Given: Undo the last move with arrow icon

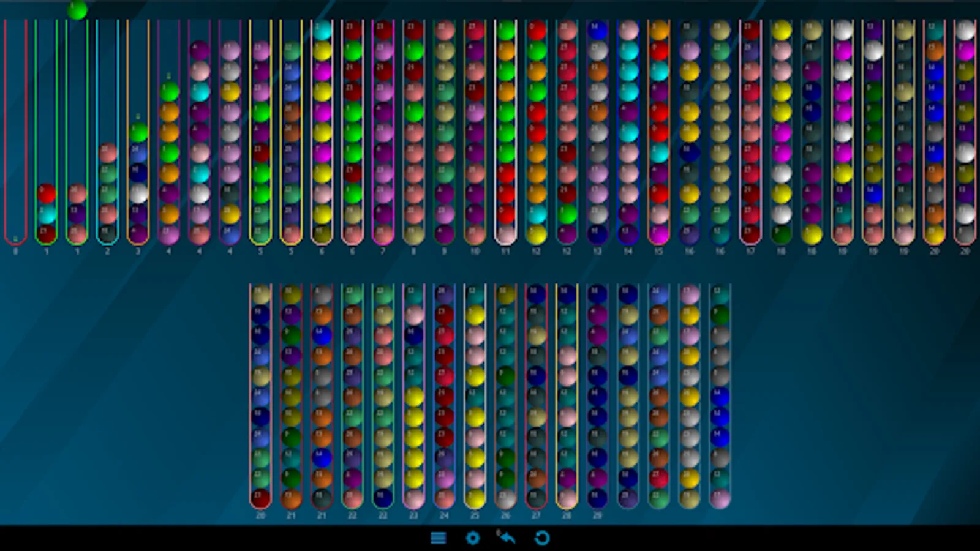Looking at the screenshot, I should 507,538.
